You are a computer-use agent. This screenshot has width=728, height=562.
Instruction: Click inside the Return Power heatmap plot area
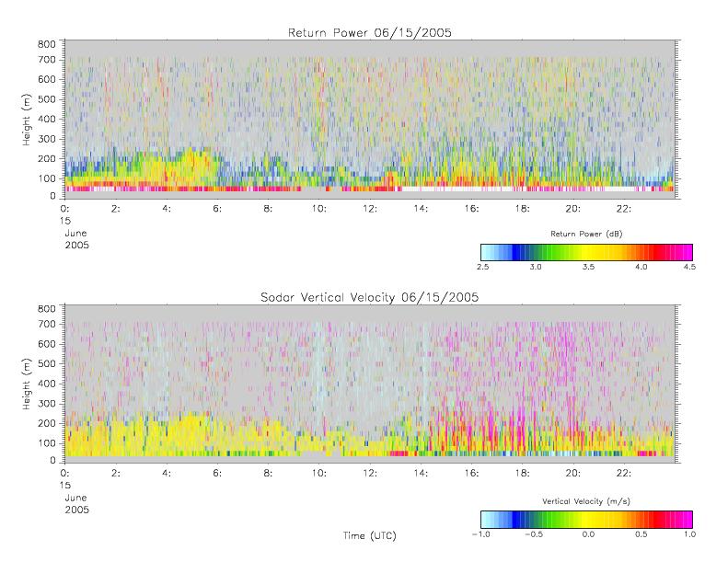[x=370, y=120]
